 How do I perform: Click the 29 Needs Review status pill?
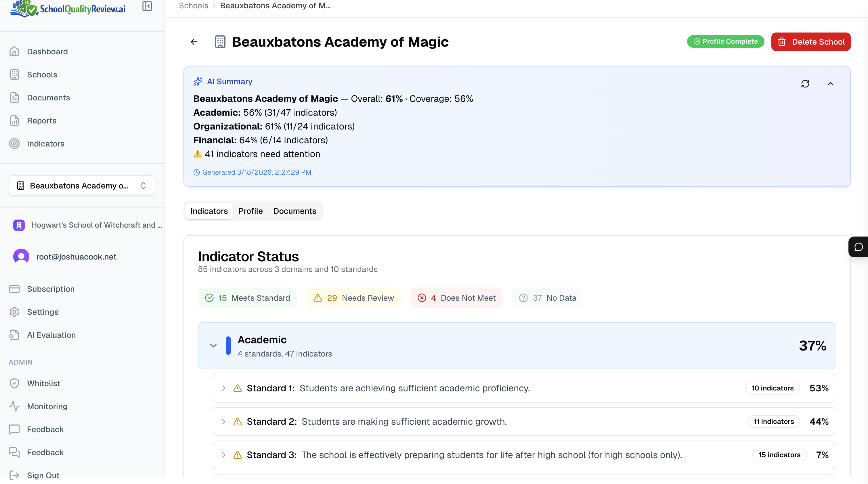click(353, 298)
